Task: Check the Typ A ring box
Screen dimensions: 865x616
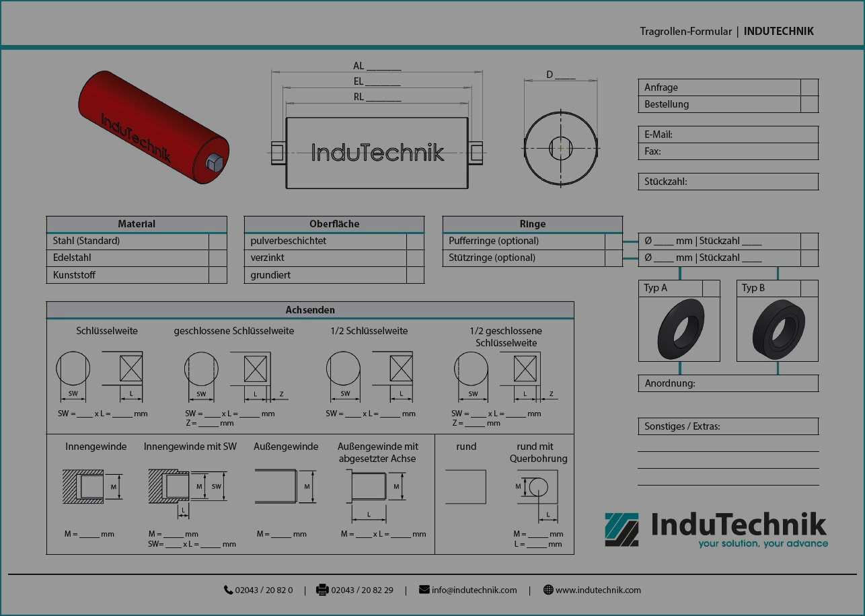Action: [711, 288]
